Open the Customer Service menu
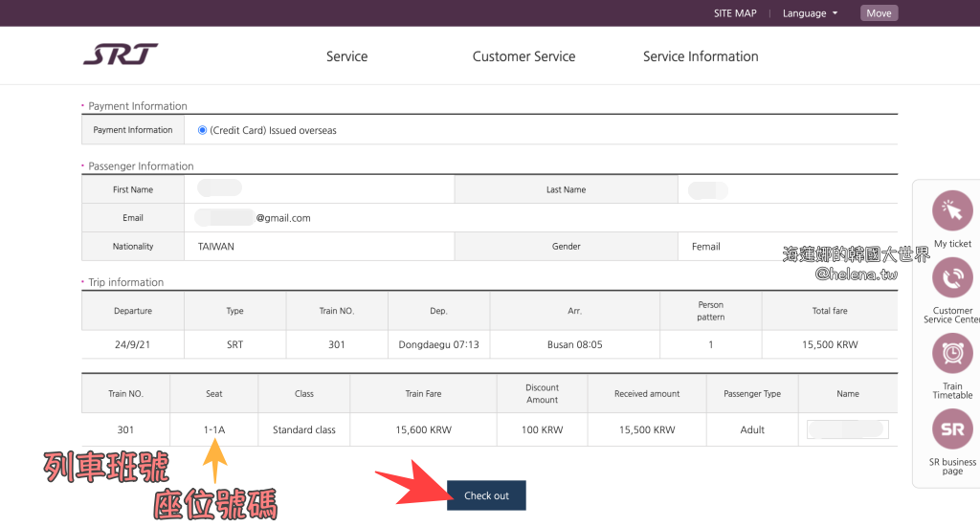The image size is (980, 527). (x=523, y=56)
